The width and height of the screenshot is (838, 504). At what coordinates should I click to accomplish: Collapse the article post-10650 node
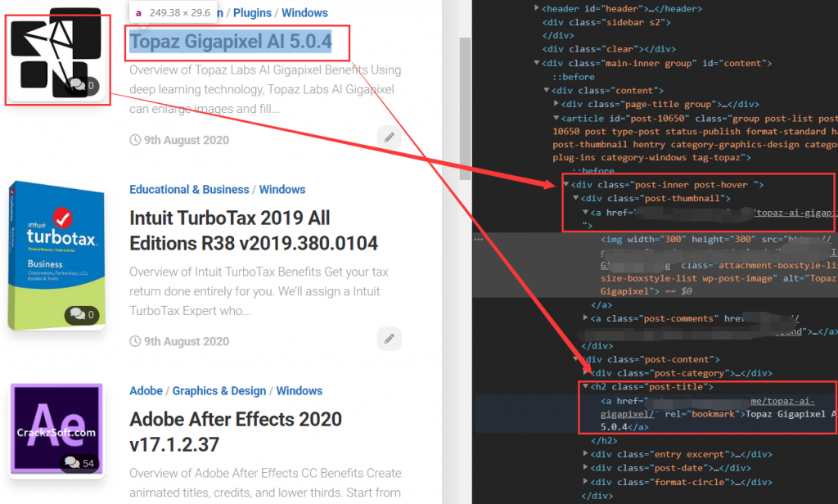coord(556,118)
